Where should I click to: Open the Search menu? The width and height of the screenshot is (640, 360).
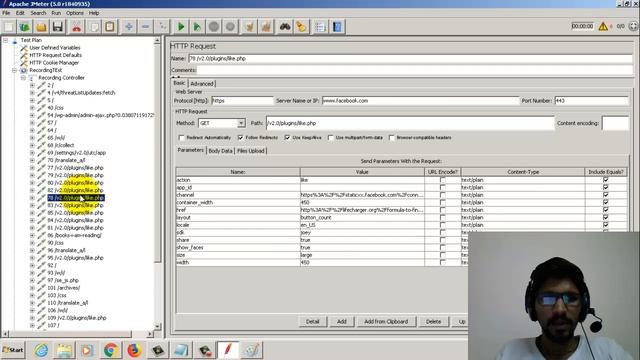(x=38, y=13)
